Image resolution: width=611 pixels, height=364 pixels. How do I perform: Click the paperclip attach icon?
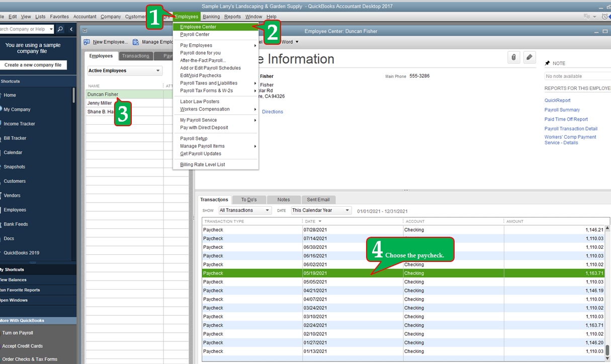pos(513,57)
